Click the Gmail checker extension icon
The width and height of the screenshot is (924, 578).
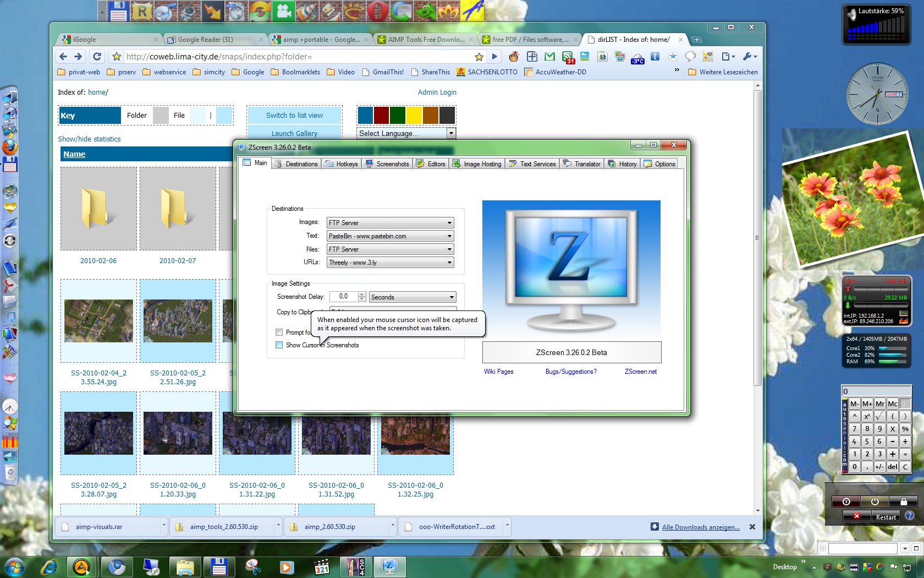(x=549, y=57)
